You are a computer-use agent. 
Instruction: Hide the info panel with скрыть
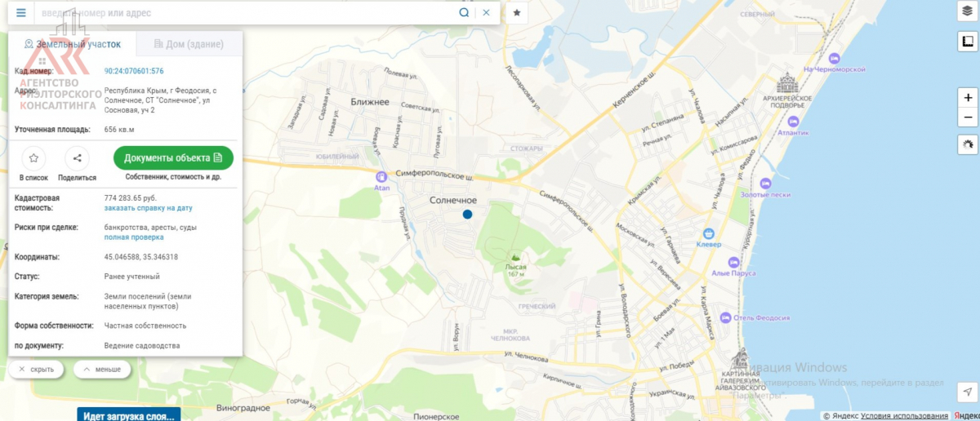tap(36, 370)
